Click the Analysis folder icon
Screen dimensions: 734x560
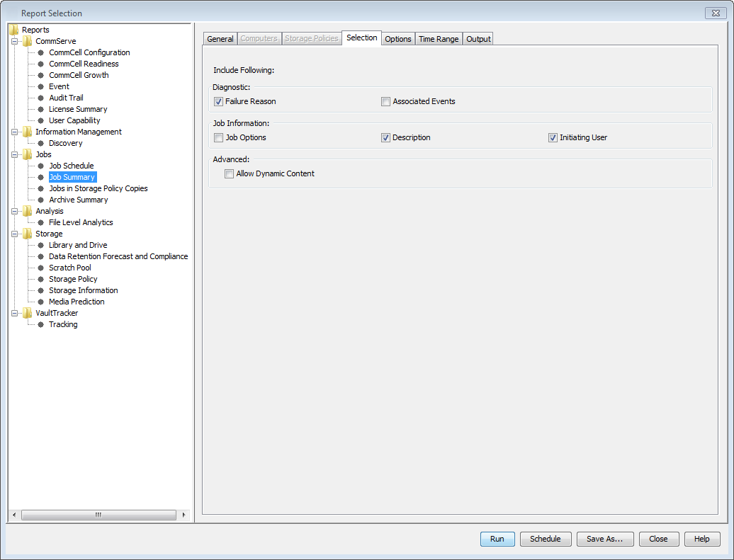click(28, 211)
